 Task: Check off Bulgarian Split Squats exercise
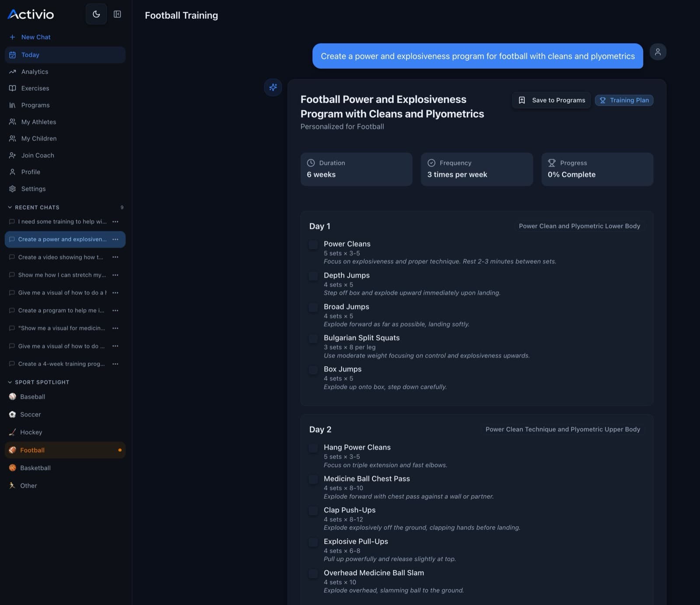(313, 339)
